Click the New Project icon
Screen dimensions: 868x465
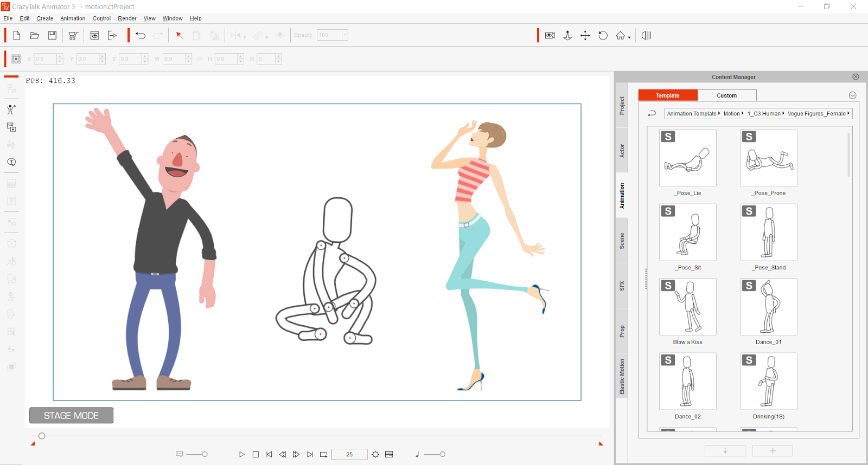pos(17,36)
